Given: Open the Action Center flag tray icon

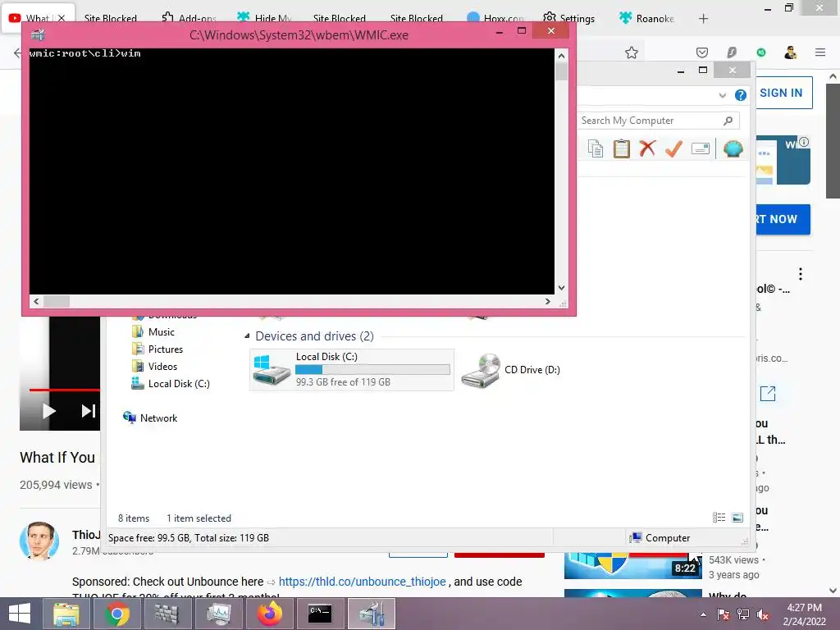Looking at the screenshot, I should pyautogui.click(x=724, y=615).
